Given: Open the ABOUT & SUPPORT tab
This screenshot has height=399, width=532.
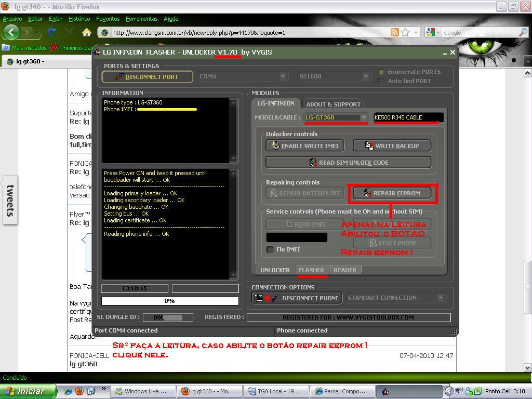Looking at the screenshot, I should point(333,104).
